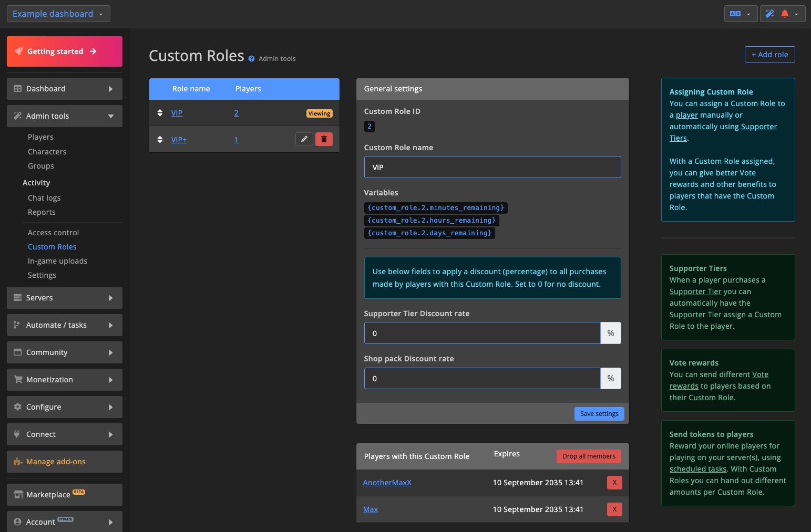Delete VIP+ role via trash icon
Screen dimensions: 811x532
[324, 139]
